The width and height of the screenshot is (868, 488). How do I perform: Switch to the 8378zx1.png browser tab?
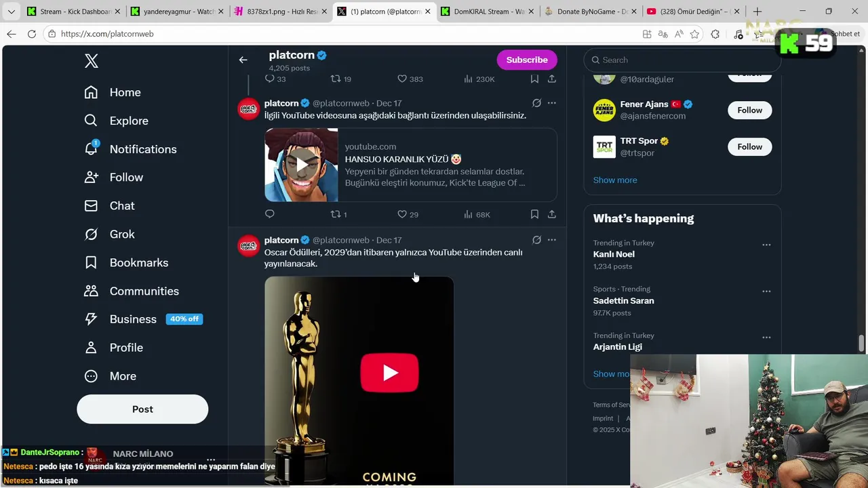point(281,12)
